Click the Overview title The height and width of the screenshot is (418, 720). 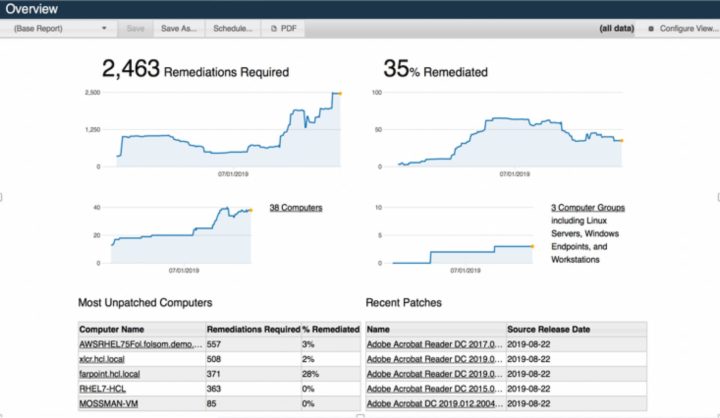(x=32, y=9)
